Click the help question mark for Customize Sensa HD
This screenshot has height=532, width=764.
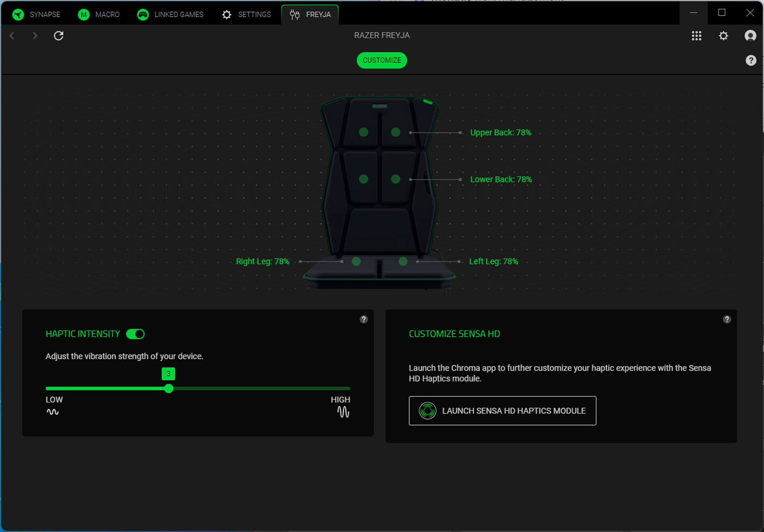click(x=727, y=319)
